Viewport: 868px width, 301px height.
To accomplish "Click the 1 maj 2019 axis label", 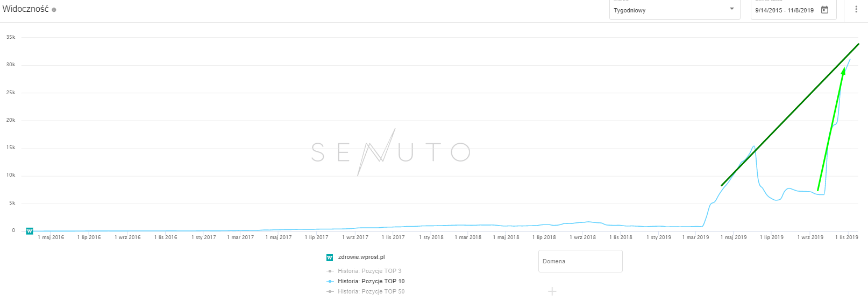I will (734, 237).
